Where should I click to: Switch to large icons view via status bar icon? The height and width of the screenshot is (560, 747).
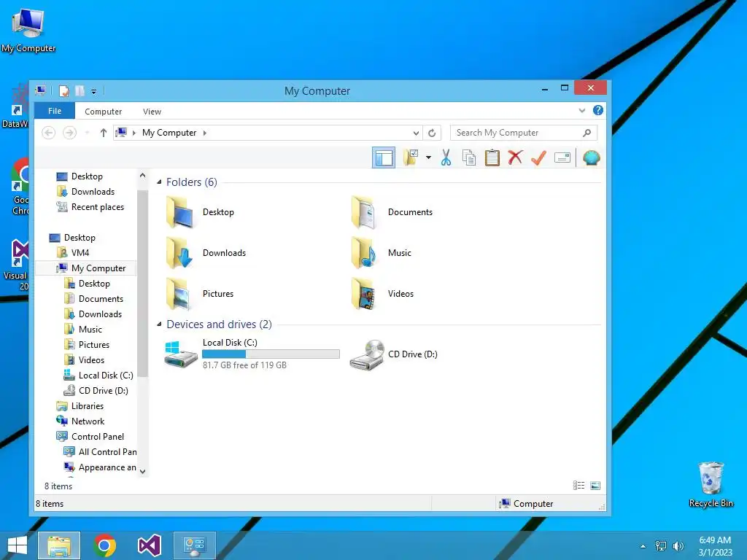click(595, 485)
